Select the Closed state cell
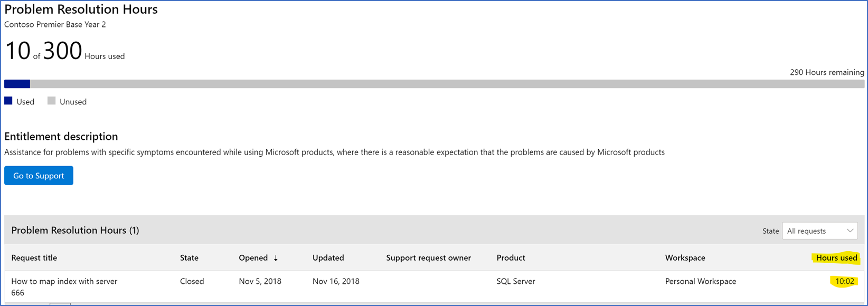 click(x=192, y=281)
